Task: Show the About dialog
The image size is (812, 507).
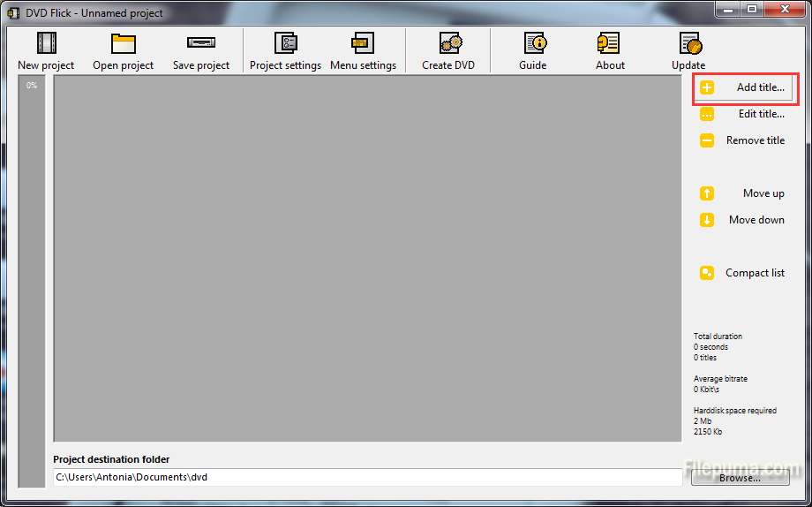Action: point(609,43)
